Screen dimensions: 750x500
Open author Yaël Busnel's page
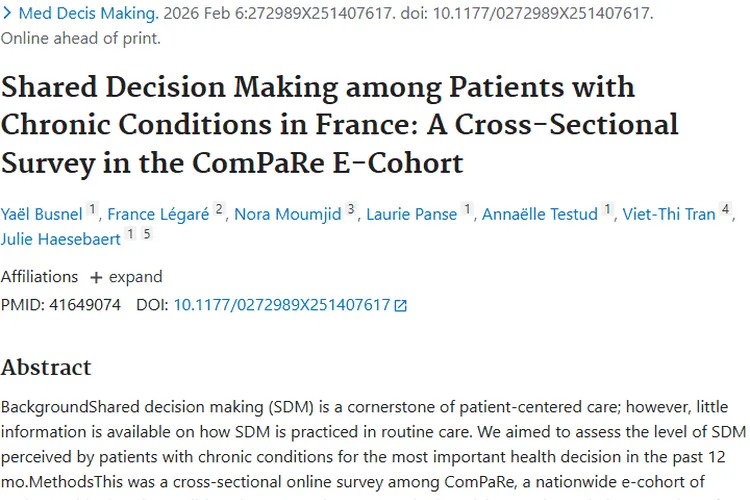pos(40,214)
